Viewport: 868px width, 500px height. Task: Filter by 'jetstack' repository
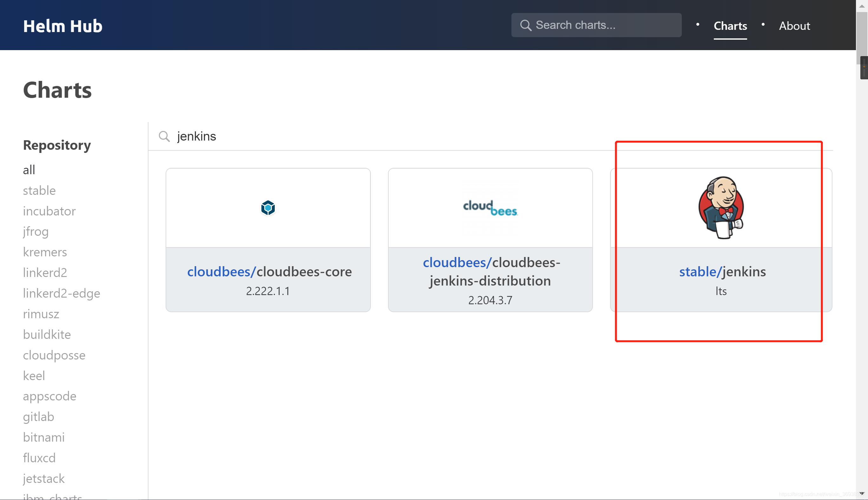(x=43, y=478)
